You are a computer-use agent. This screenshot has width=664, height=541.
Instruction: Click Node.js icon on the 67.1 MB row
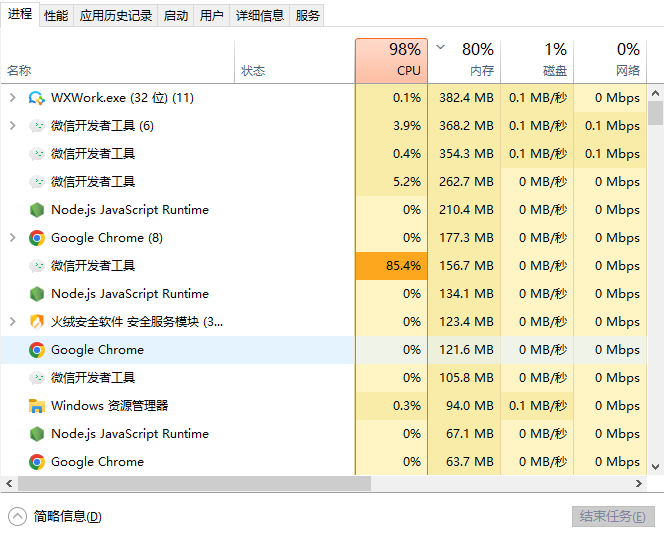(x=37, y=433)
